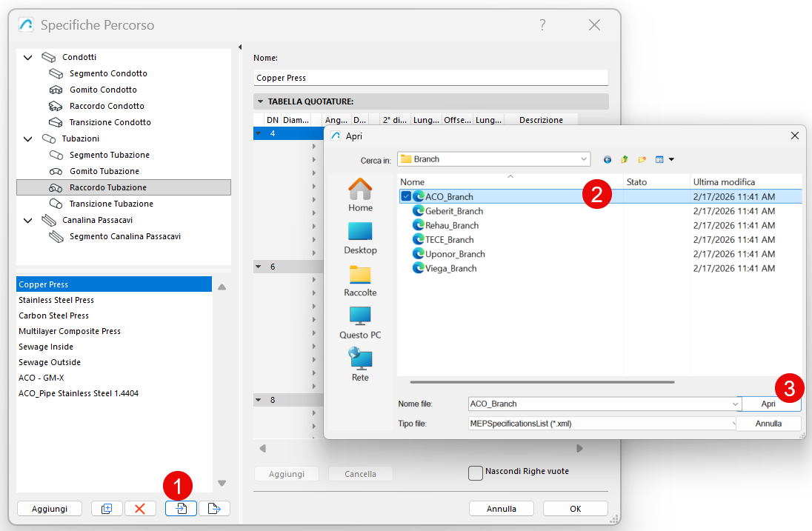The width and height of the screenshot is (812, 531).
Task: Select ACO - GM-X specification
Action: (x=114, y=378)
